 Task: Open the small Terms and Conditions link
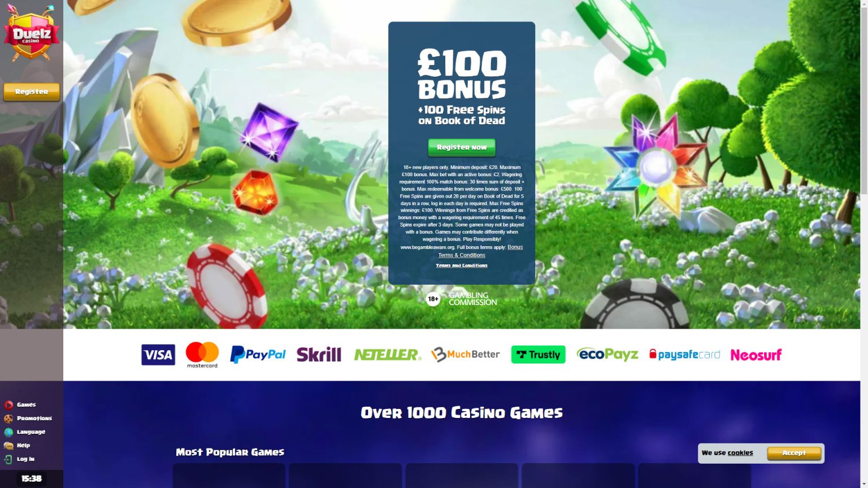pos(462,265)
